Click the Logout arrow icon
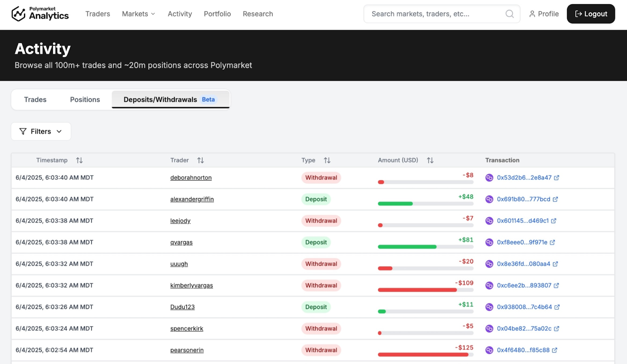This screenshot has width=627, height=364. (x=578, y=14)
